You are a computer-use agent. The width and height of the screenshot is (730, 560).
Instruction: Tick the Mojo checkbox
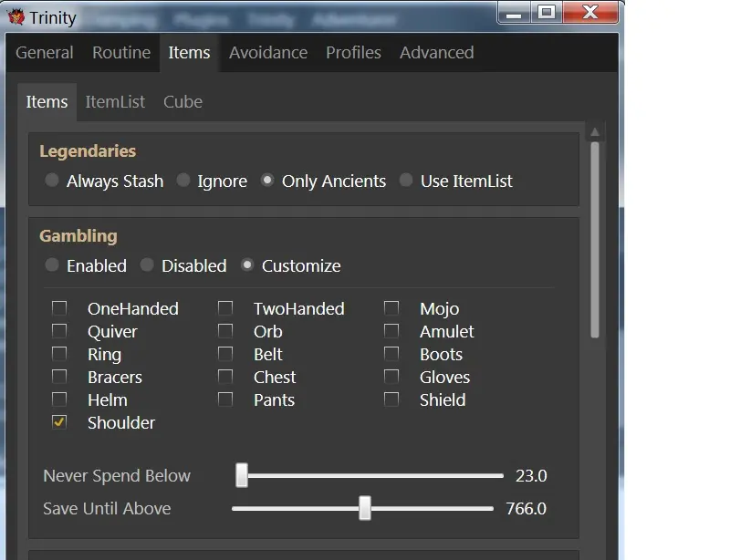pyautogui.click(x=391, y=307)
